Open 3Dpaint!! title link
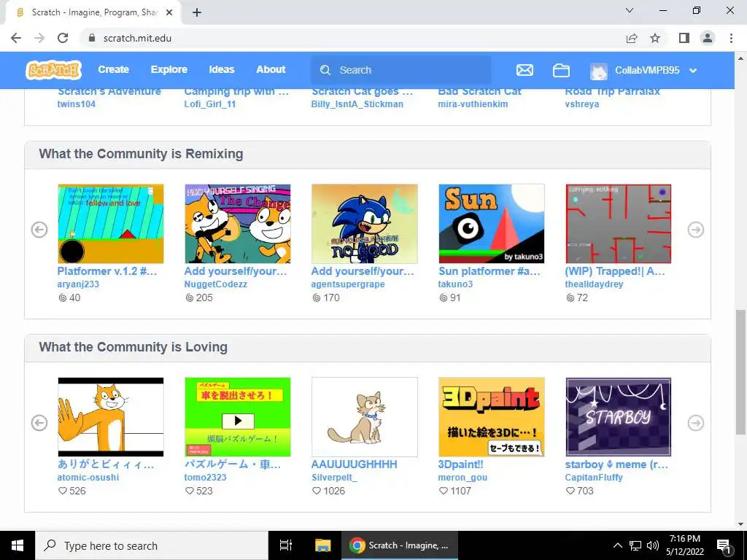Screen dimensions: 747x560 click(461, 464)
